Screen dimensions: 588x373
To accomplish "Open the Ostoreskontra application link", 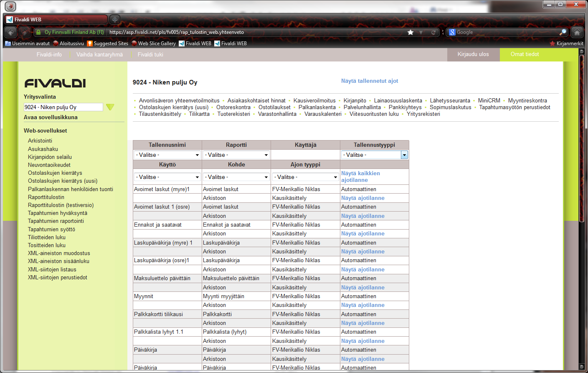I will [x=233, y=107].
